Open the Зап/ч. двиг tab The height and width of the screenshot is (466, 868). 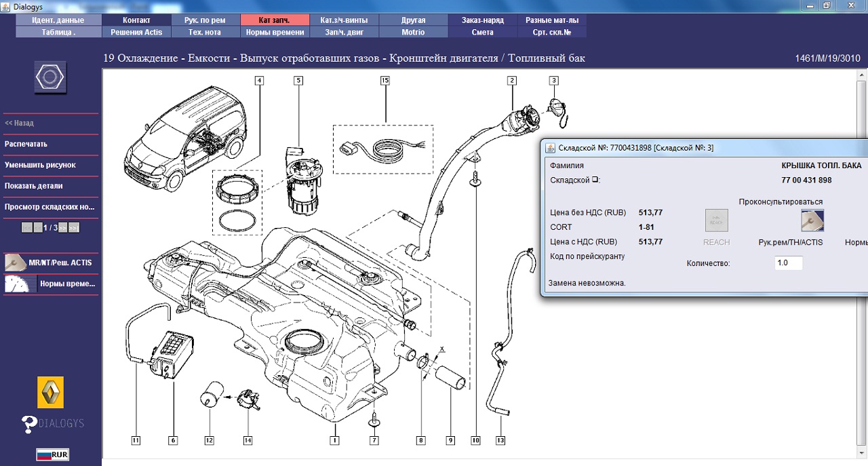click(x=344, y=32)
